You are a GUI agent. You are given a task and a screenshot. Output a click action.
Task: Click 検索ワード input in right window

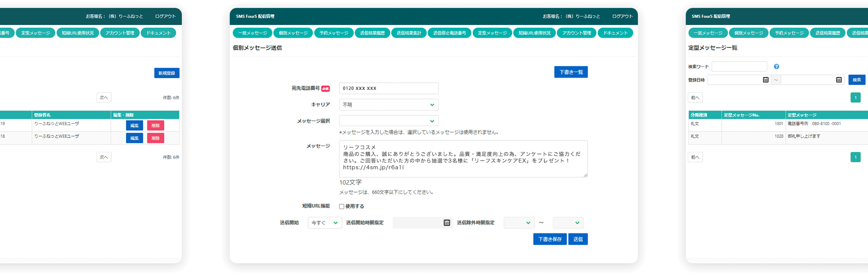pyautogui.click(x=739, y=67)
